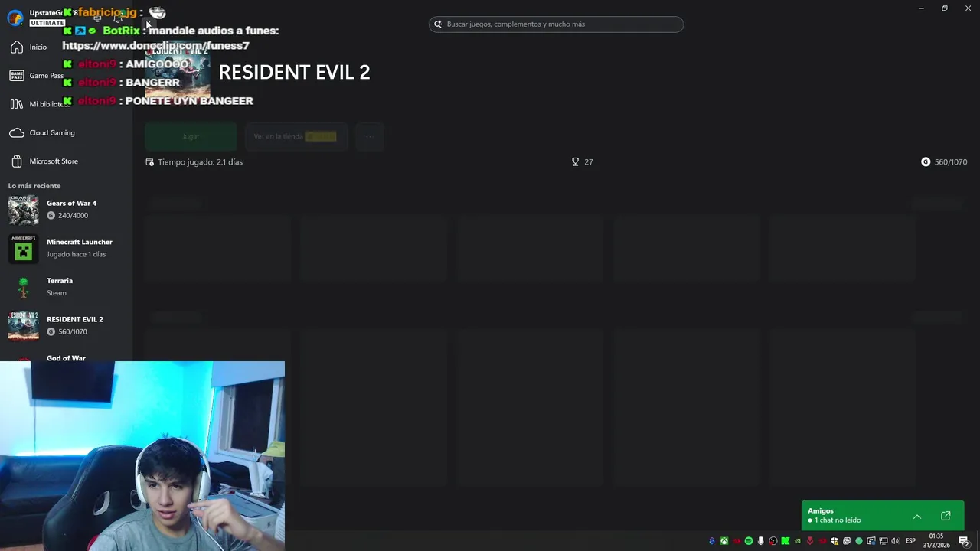Click the 560/1070 gamerscore on game page

pyautogui.click(x=950, y=162)
